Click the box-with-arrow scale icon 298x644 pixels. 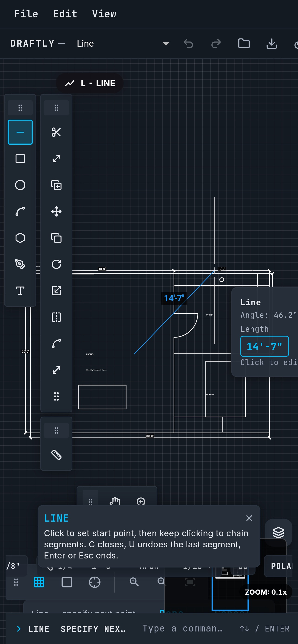pyautogui.click(x=56, y=291)
